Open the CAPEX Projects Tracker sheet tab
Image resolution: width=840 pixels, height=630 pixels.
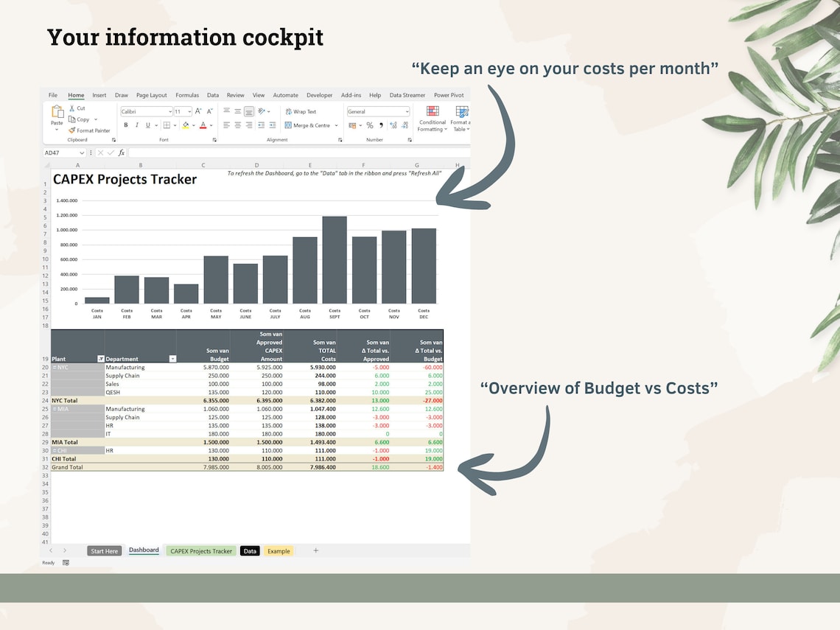click(x=201, y=550)
